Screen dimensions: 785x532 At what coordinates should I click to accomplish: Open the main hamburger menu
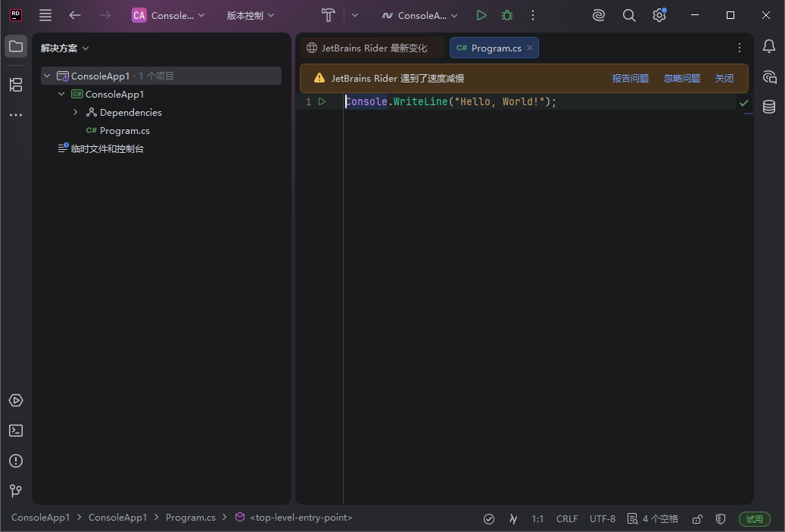[45, 14]
